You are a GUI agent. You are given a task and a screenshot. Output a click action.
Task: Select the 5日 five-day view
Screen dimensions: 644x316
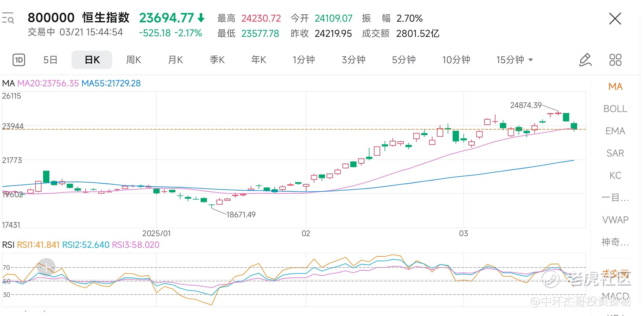tap(50, 60)
